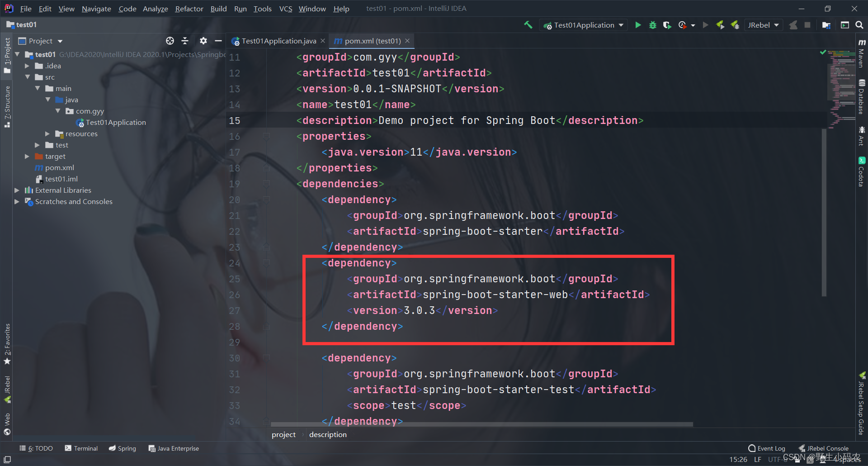Click the description breadcrumb
This screenshot has height=466, width=868.
[x=328, y=435]
